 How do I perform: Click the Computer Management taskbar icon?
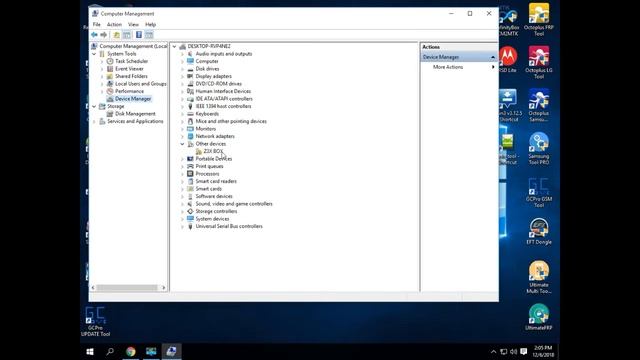[x=171, y=351]
